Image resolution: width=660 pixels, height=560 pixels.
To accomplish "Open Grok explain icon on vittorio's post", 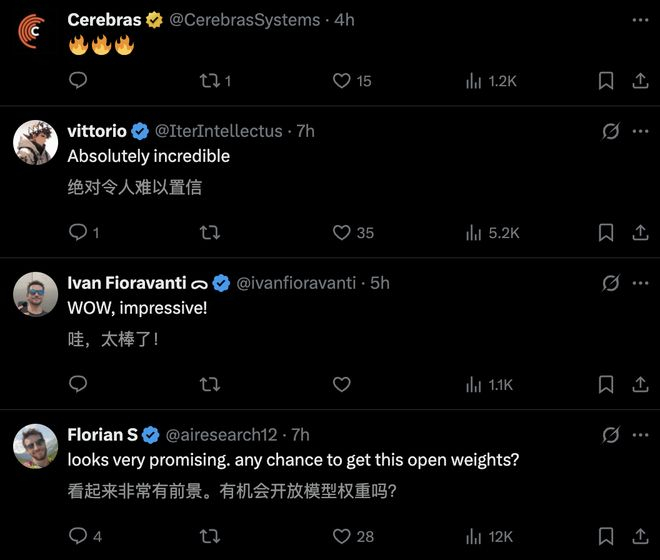I will (610, 131).
